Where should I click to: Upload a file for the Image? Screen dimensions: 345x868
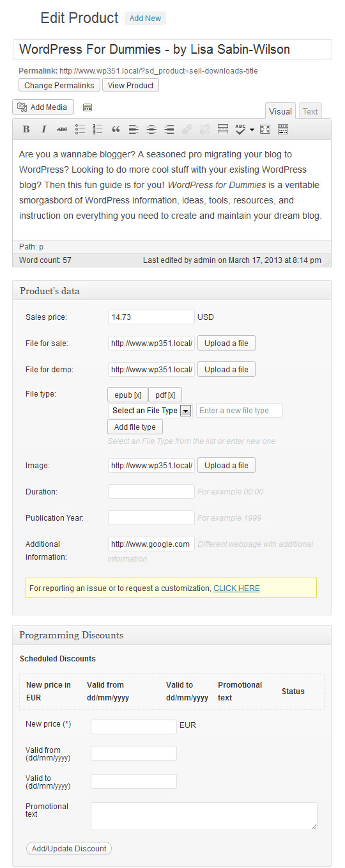[226, 465]
